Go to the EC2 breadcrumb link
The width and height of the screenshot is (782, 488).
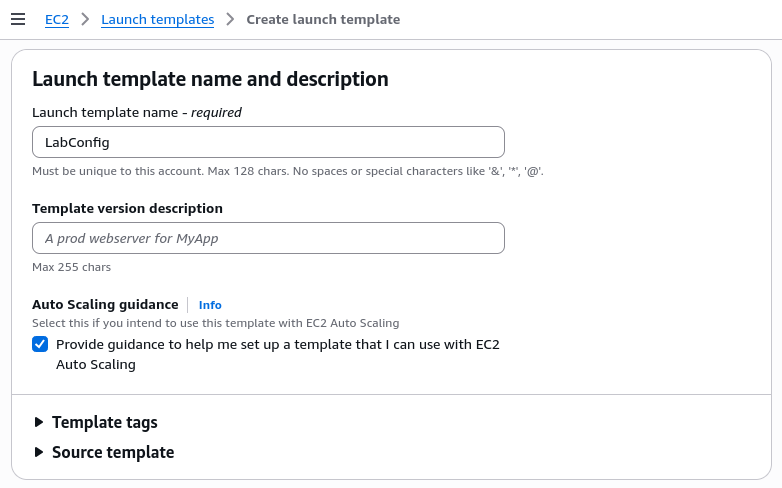(x=57, y=20)
